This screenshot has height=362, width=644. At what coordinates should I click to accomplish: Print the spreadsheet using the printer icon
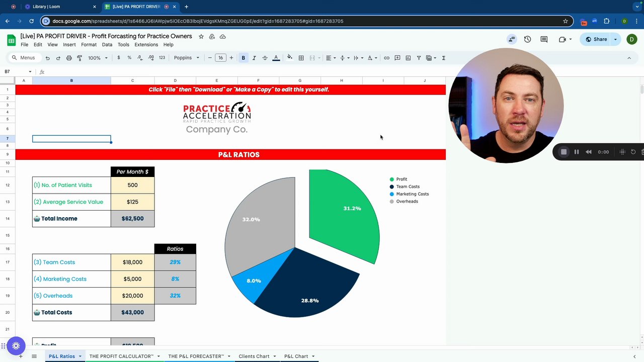coord(69,58)
